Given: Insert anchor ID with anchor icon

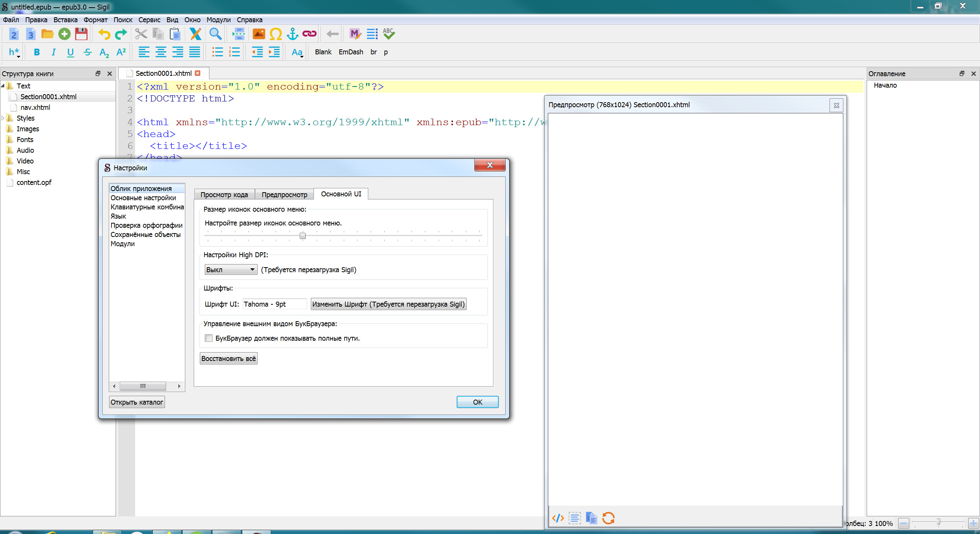Looking at the screenshot, I should pos(292,34).
